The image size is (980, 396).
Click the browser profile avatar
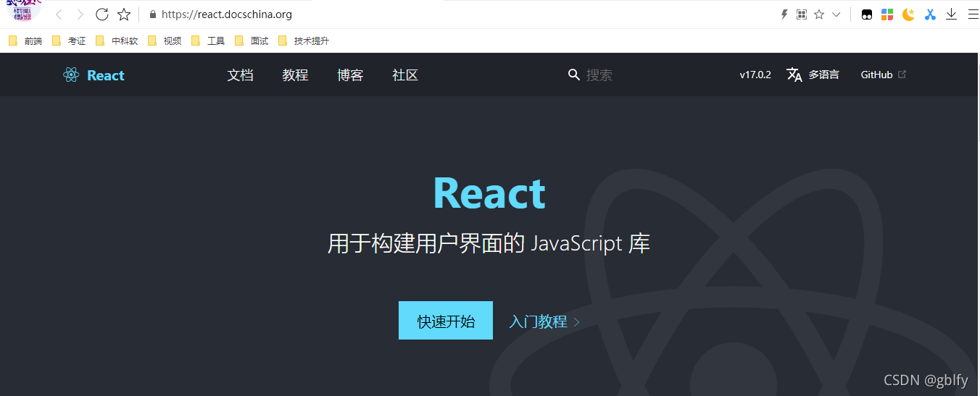coord(23,10)
